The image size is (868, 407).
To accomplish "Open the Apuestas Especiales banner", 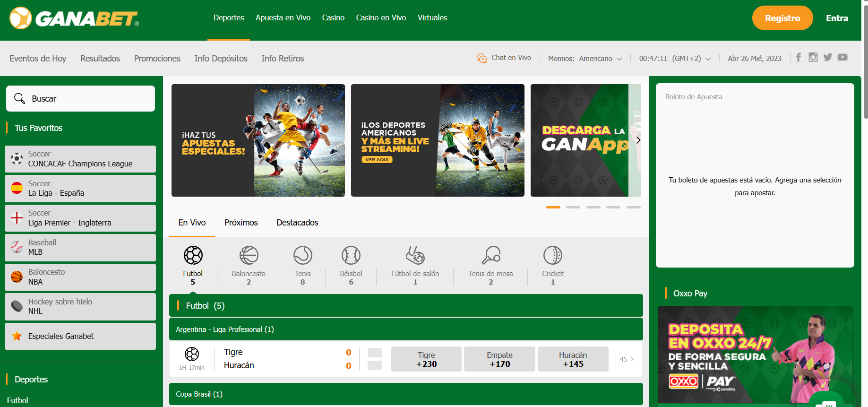I will [x=258, y=140].
